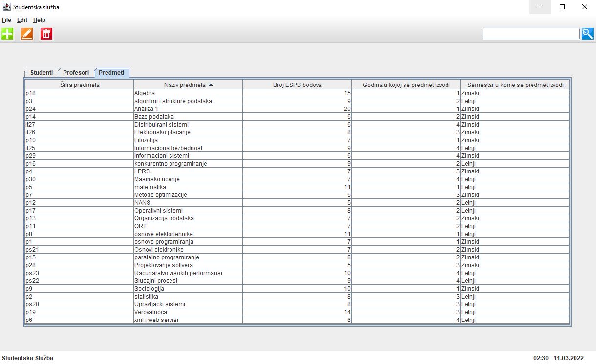Select Informaciona bezbednost subject
This screenshot has height=364, width=596.
pos(297,148)
